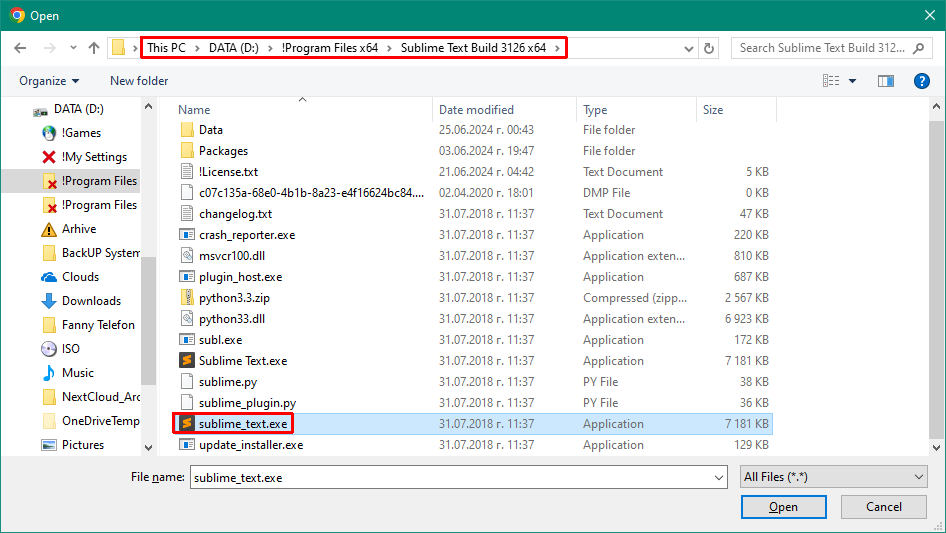The image size is (946, 533).
Task: Sort by Size column header
Action: [x=713, y=110]
